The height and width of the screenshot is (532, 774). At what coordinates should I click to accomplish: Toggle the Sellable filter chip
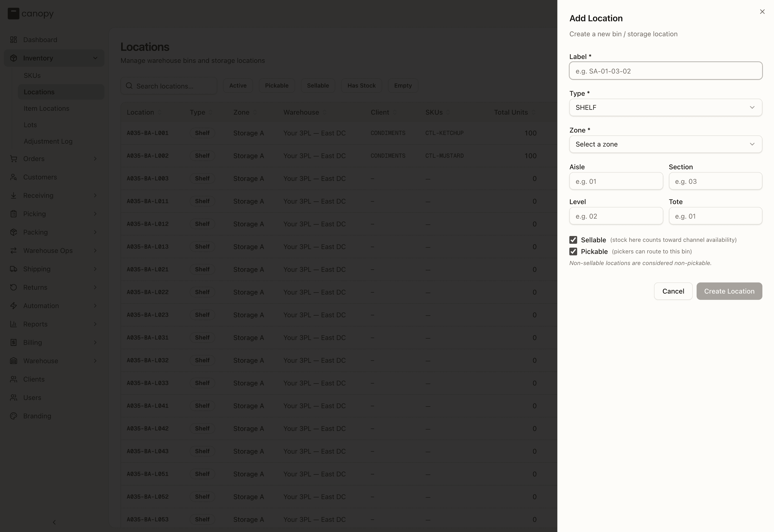(x=318, y=86)
